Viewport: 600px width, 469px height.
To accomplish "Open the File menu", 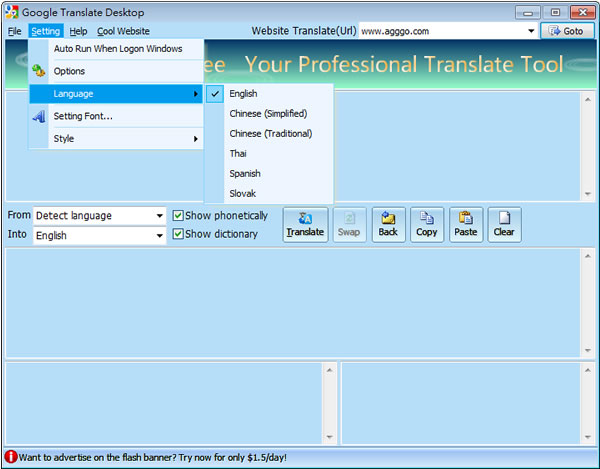I will click(x=15, y=31).
